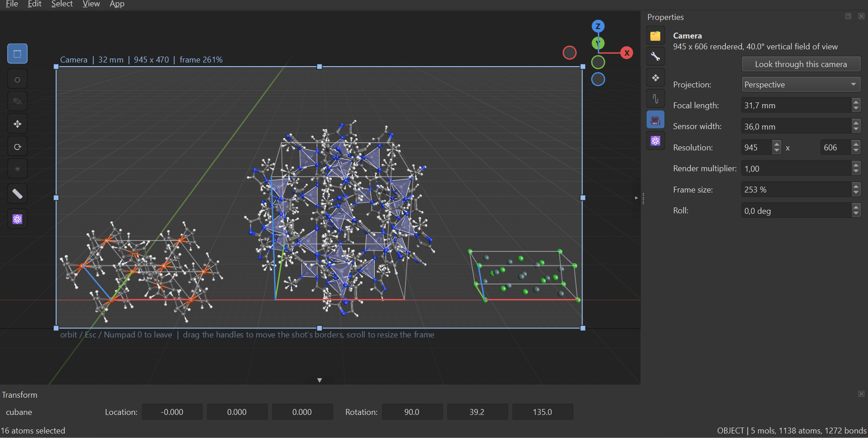Click the Rotation field showing 39.2
This screenshot has width=868, height=438.
[477, 412]
